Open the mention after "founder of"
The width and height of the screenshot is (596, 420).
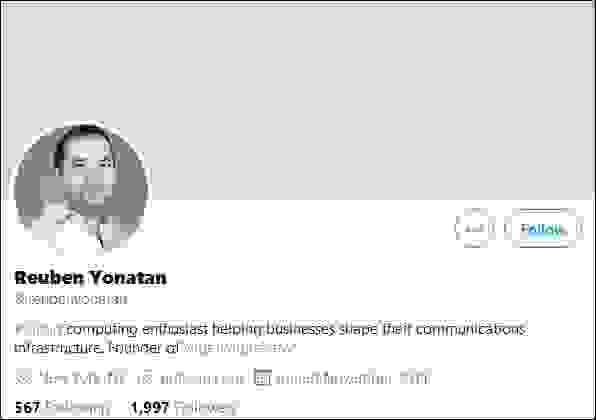[x=236, y=347]
